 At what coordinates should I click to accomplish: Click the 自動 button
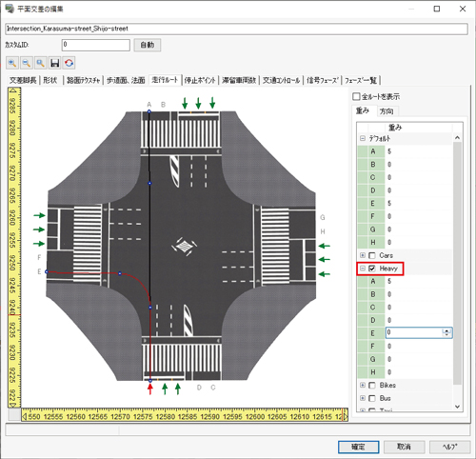(x=148, y=45)
